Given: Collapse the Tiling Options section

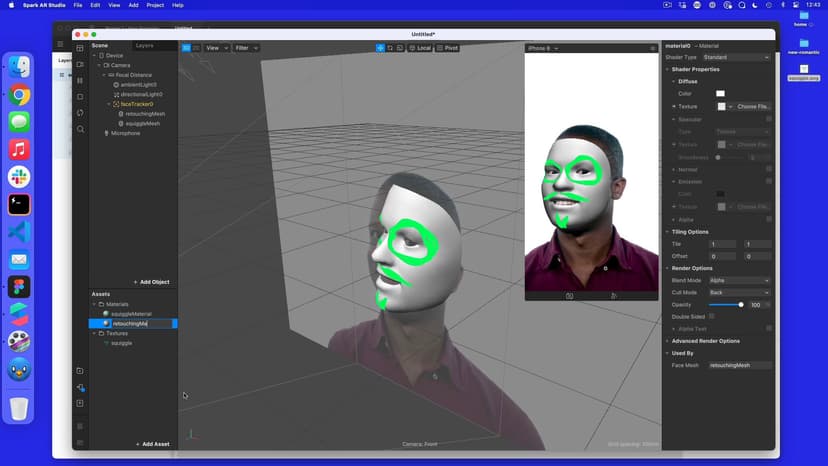Looking at the screenshot, I should [667, 232].
